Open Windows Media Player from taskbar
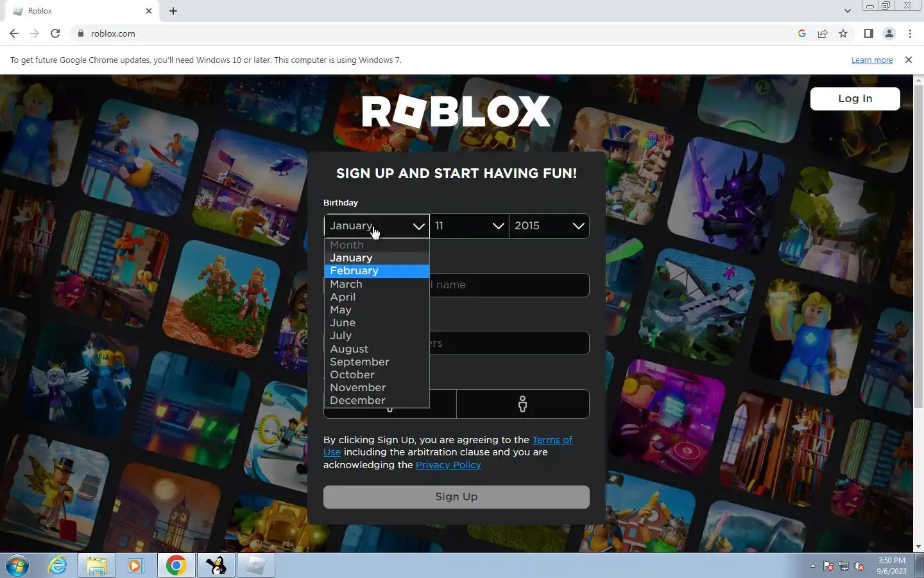Viewport: 924px width, 578px height. pyautogui.click(x=135, y=566)
